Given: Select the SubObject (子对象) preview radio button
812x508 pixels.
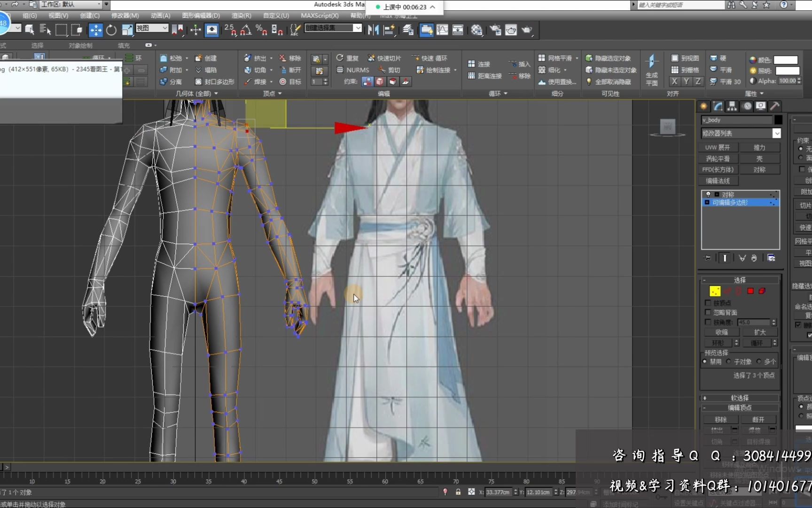Looking at the screenshot, I should [x=729, y=362].
